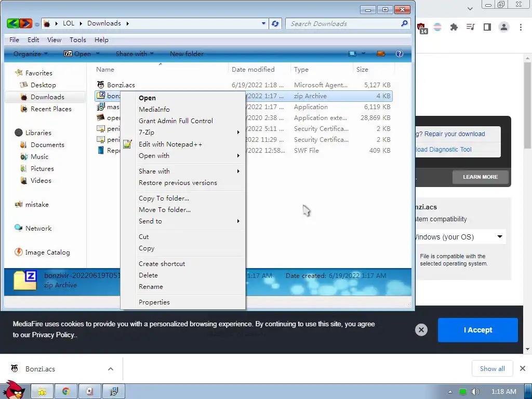Click the Angry Birds Start button
This screenshot has height=399, width=532.
tap(14, 390)
